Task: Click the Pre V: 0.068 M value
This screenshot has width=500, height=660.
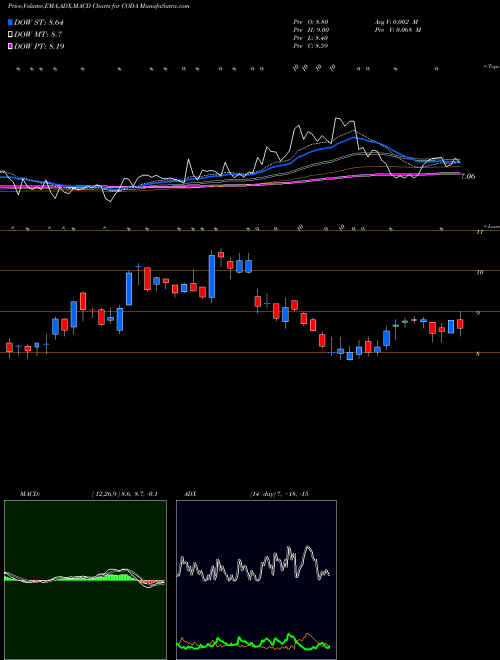Action: 397,30
